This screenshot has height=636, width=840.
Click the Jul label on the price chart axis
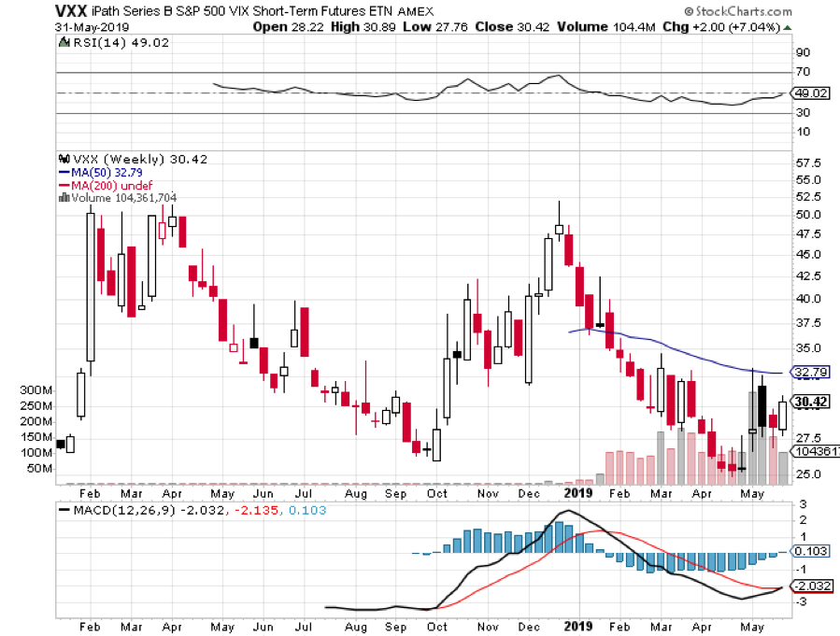(304, 494)
